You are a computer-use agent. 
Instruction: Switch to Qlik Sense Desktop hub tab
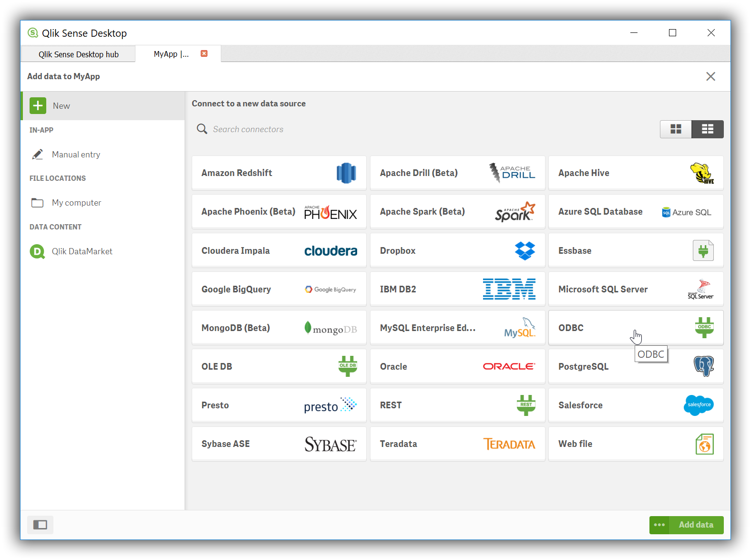[79, 54]
